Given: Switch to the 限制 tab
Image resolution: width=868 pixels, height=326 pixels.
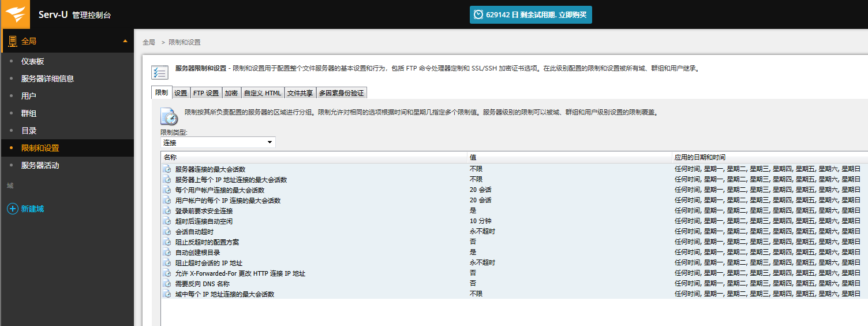Looking at the screenshot, I should 162,92.
